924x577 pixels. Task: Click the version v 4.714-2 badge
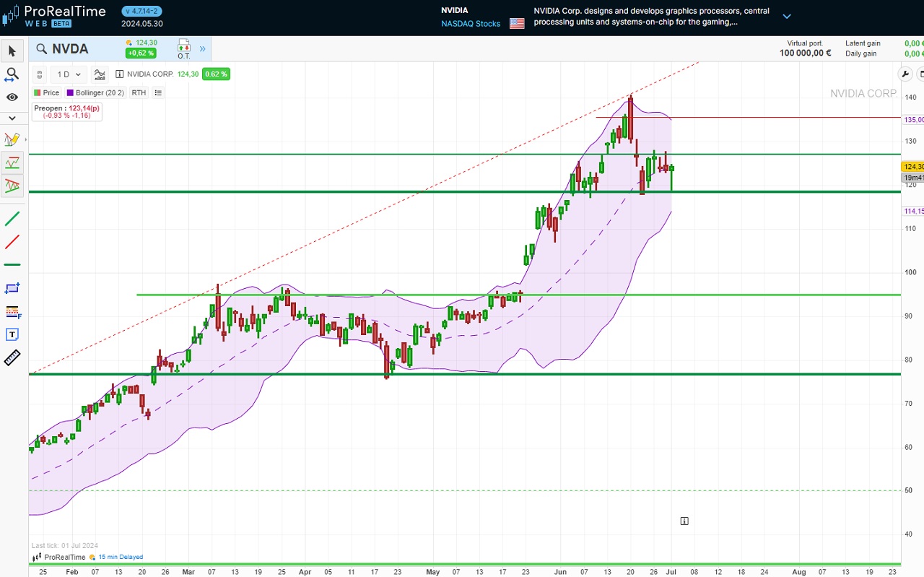point(142,11)
